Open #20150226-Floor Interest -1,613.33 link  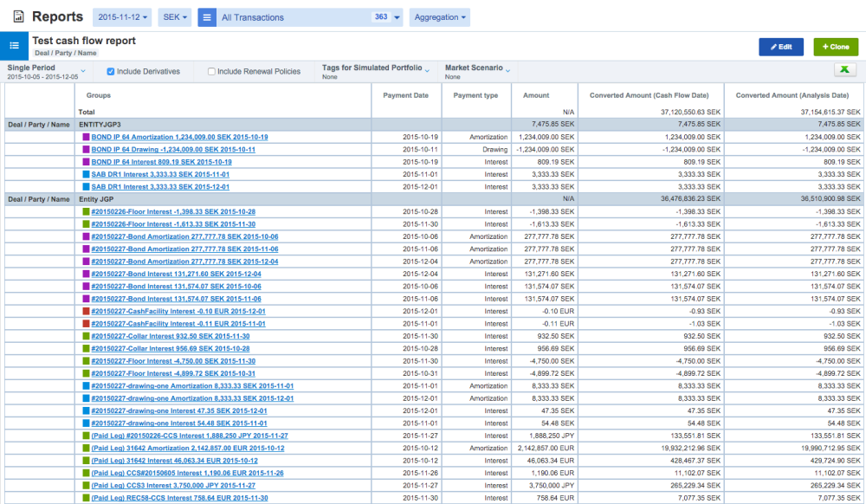pos(173,224)
